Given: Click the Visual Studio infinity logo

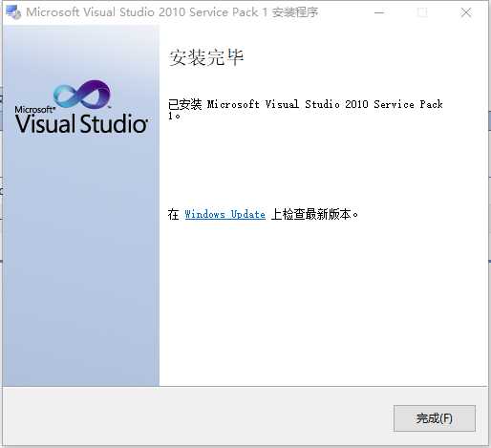Looking at the screenshot, I should 82,95.
